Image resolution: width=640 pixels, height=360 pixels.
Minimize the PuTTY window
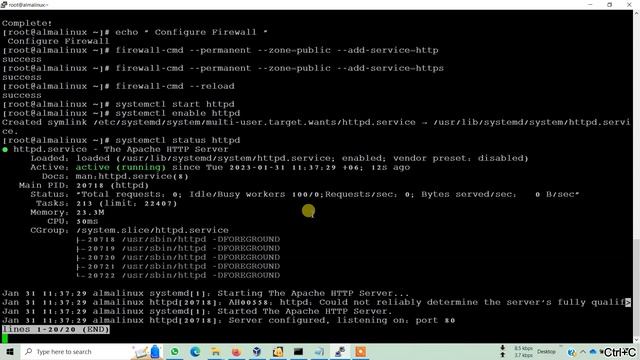(x=590, y=4)
